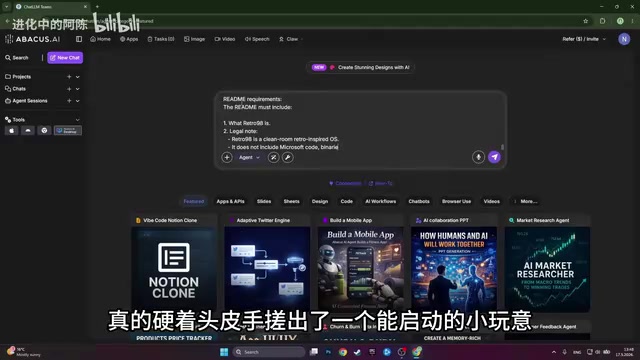Open the Windows Start menu

point(224,352)
